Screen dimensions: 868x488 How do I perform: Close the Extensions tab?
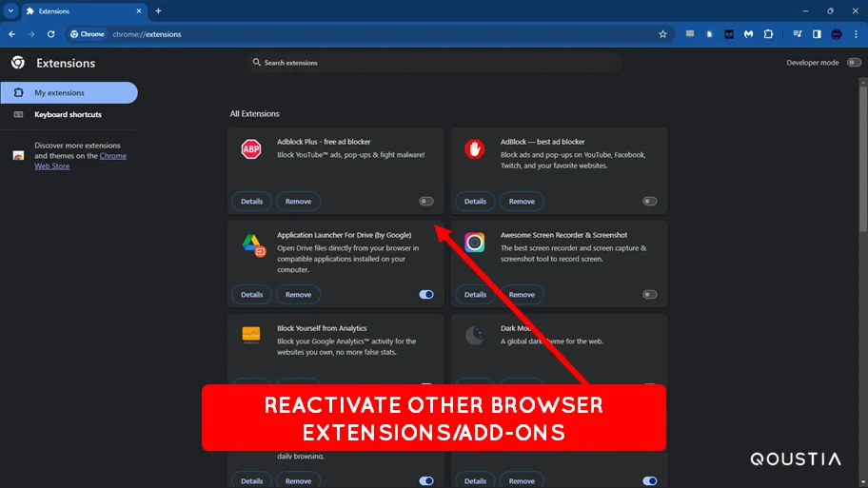[x=138, y=10]
